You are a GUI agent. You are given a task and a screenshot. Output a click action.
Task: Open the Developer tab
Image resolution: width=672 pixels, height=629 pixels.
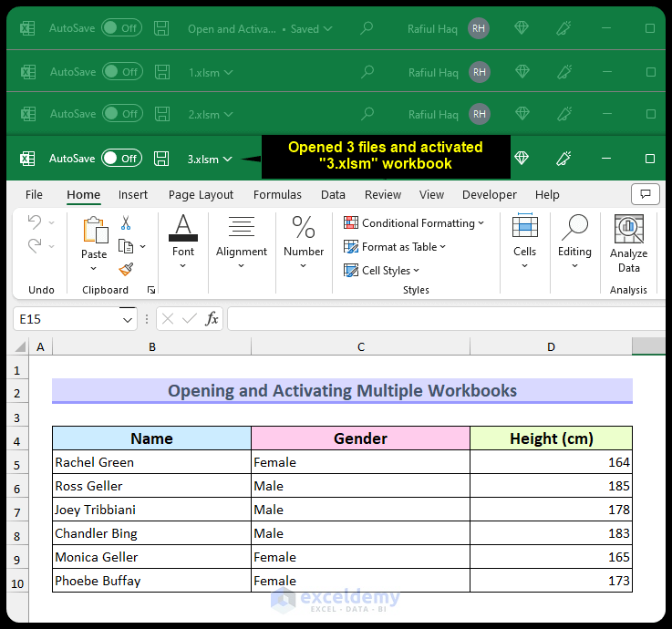pos(489,194)
